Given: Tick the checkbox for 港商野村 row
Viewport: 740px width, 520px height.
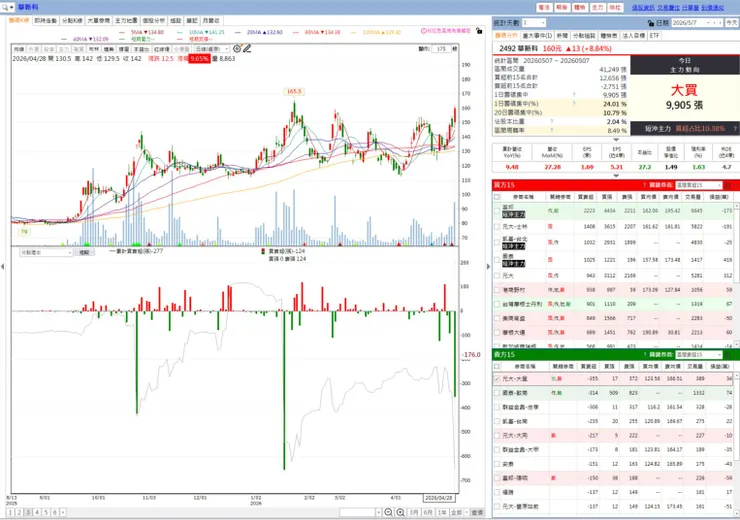Looking at the screenshot, I should point(496,290).
